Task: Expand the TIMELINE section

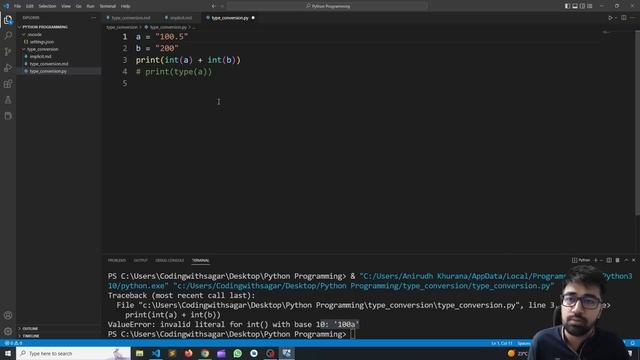Action: click(31, 336)
